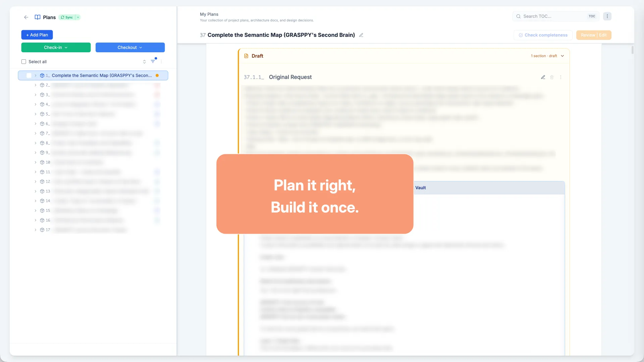Expand plan row 7

36,133
